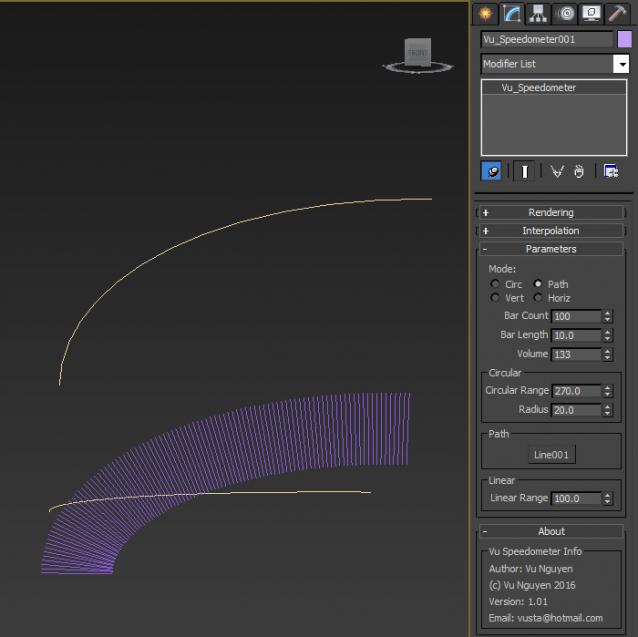The image size is (638, 637).
Task: Click the object color swatch
Action: [x=624, y=40]
